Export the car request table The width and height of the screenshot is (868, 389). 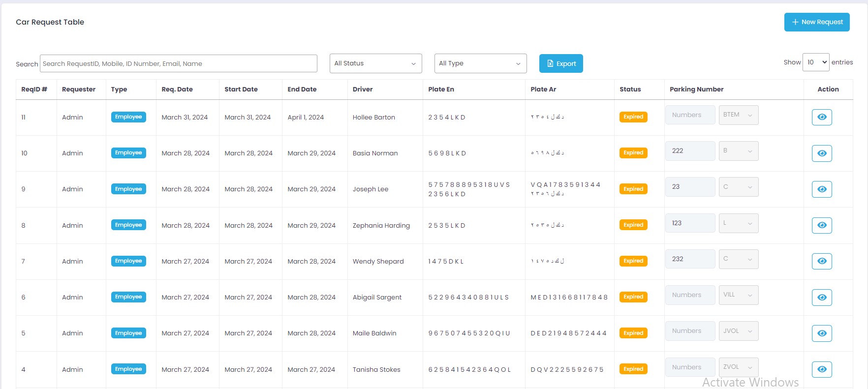click(561, 63)
